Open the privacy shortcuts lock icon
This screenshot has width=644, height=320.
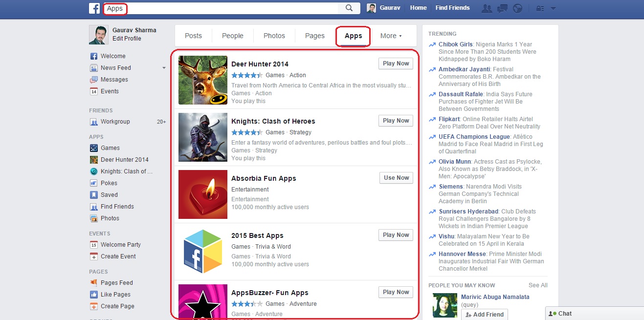(540, 8)
